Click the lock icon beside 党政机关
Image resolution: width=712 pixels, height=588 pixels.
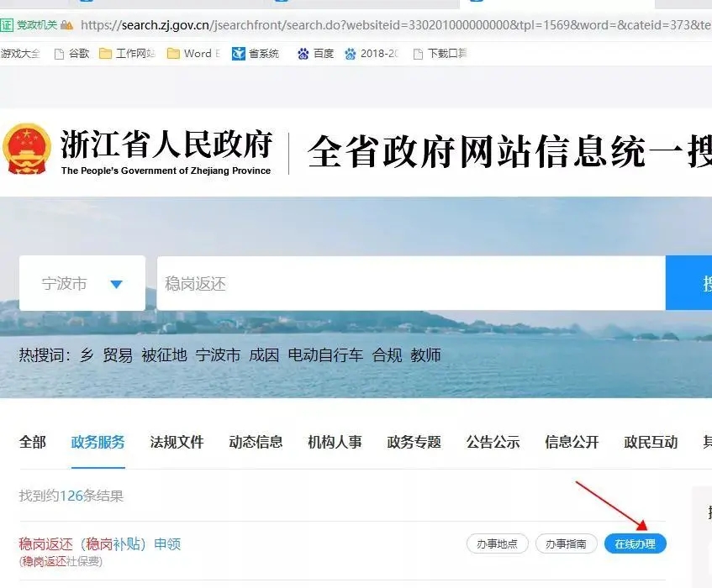point(66,25)
